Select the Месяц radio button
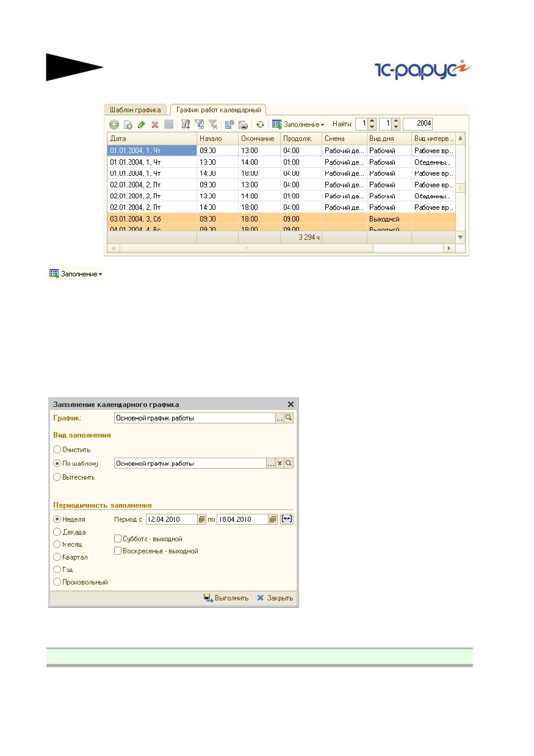Screen dimensions: 534x756 click(57, 544)
